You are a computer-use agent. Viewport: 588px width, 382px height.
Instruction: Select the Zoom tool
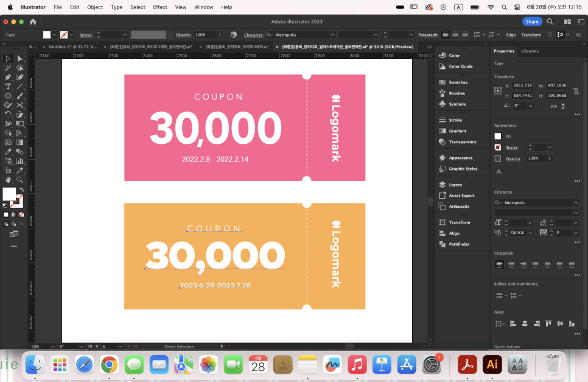pos(20,180)
